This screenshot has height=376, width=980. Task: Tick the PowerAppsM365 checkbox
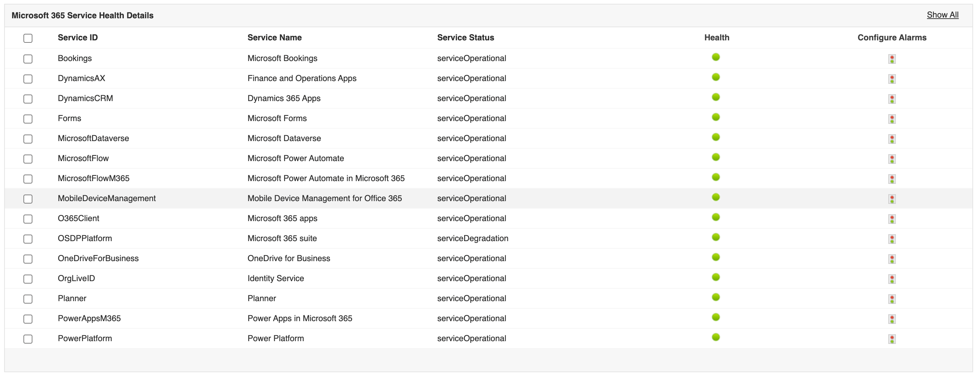point(28,318)
